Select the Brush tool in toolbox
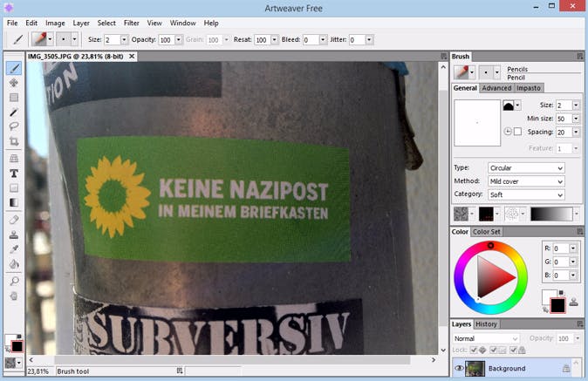Screen dimensions: 588x381 point(14,68)
